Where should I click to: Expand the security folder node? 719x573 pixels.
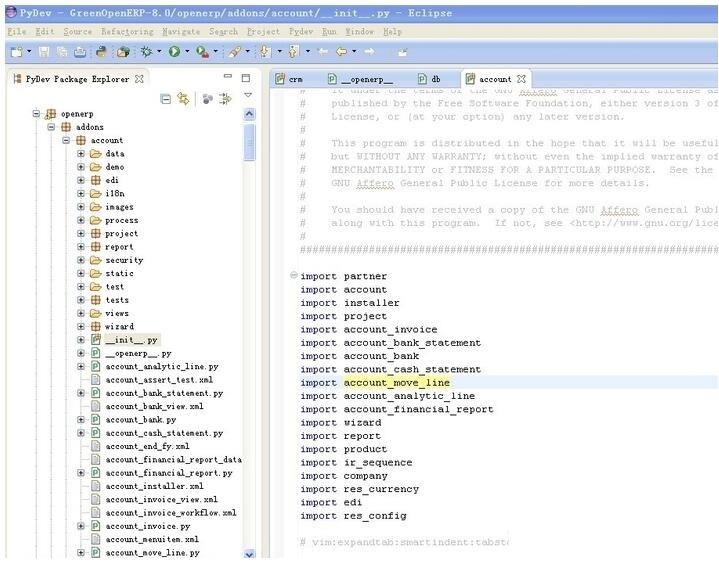coord(81,260)
